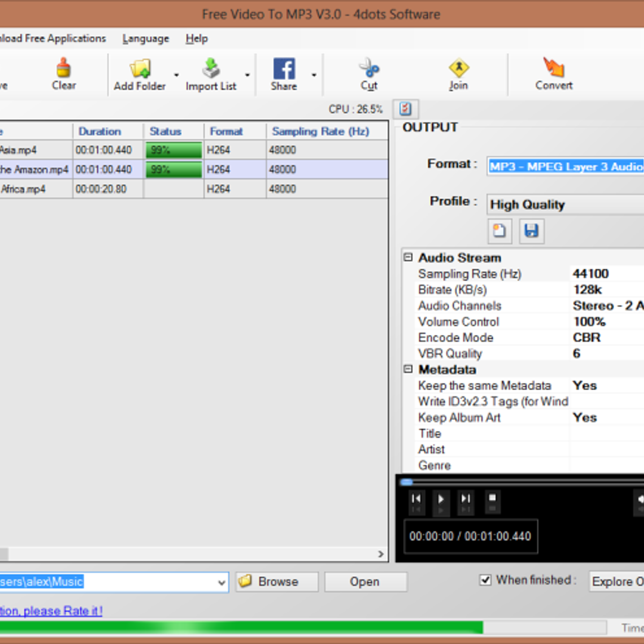Open the Language menu
The image size is (644, 644).
[x=145, y=39]
